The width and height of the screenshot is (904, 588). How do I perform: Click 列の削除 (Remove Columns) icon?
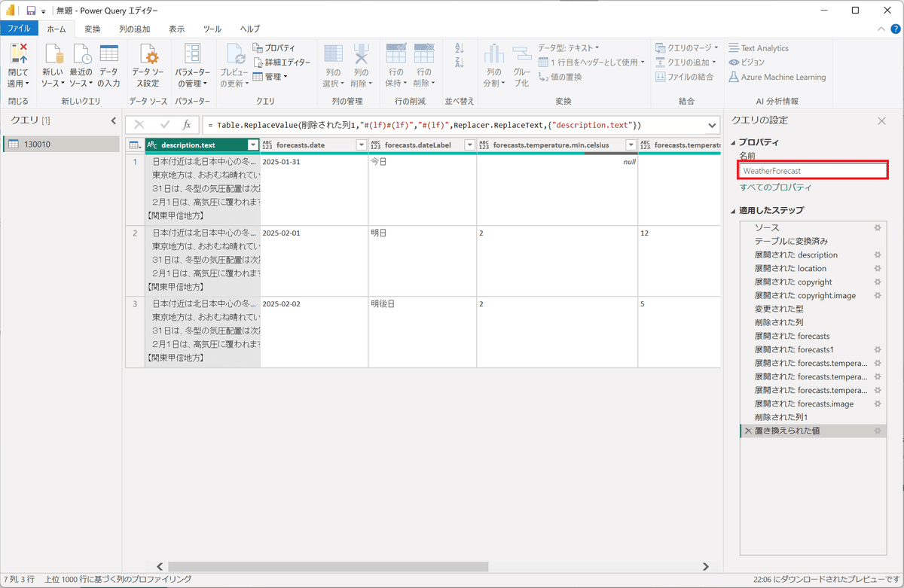361,55
